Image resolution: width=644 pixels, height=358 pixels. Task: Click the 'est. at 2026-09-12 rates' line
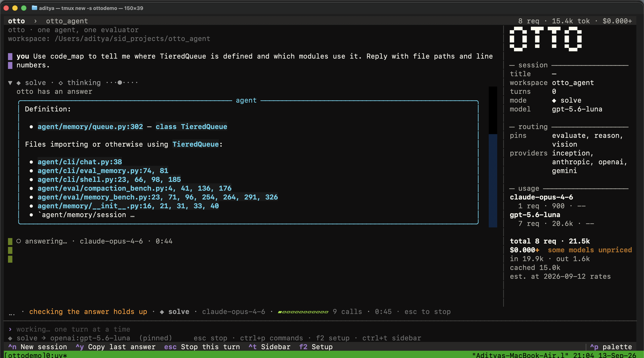(x=560, y=276)
